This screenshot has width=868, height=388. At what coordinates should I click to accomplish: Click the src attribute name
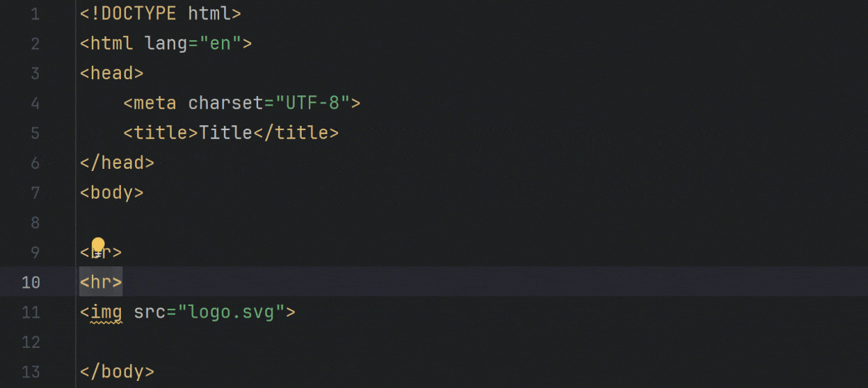(x=150, y=312)
